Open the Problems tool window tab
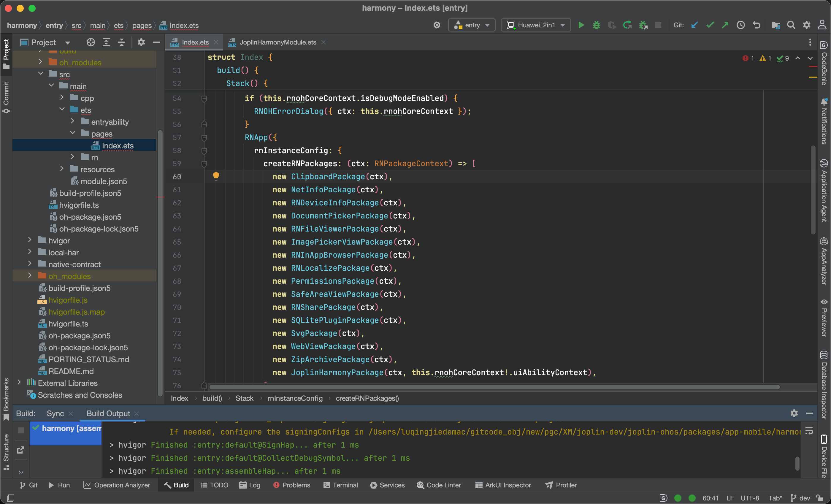This screenshot has width=831, height=504. 292,485
